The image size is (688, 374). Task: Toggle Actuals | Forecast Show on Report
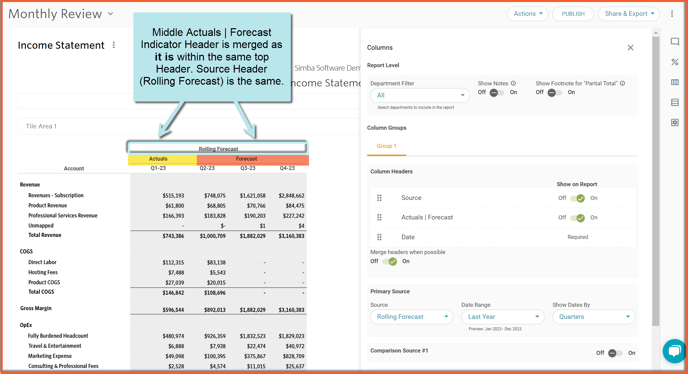577,218
